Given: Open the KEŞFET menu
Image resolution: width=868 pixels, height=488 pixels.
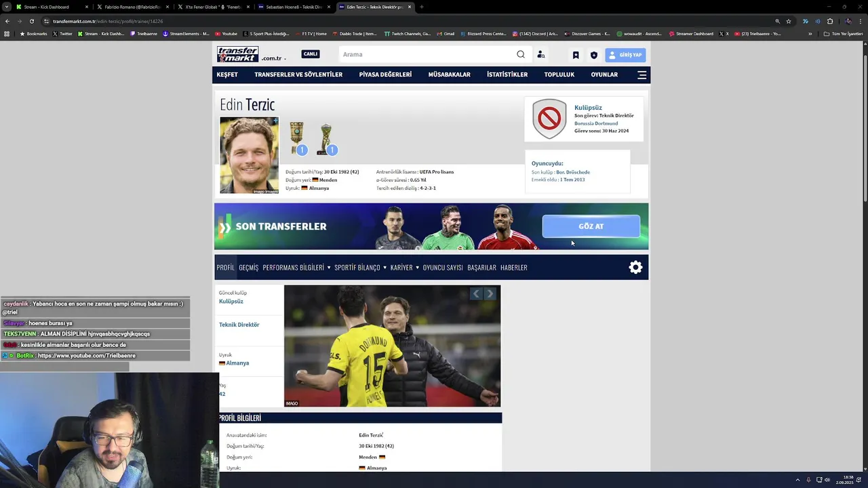Looking at the screenshot, I should [x=227, y=75].
